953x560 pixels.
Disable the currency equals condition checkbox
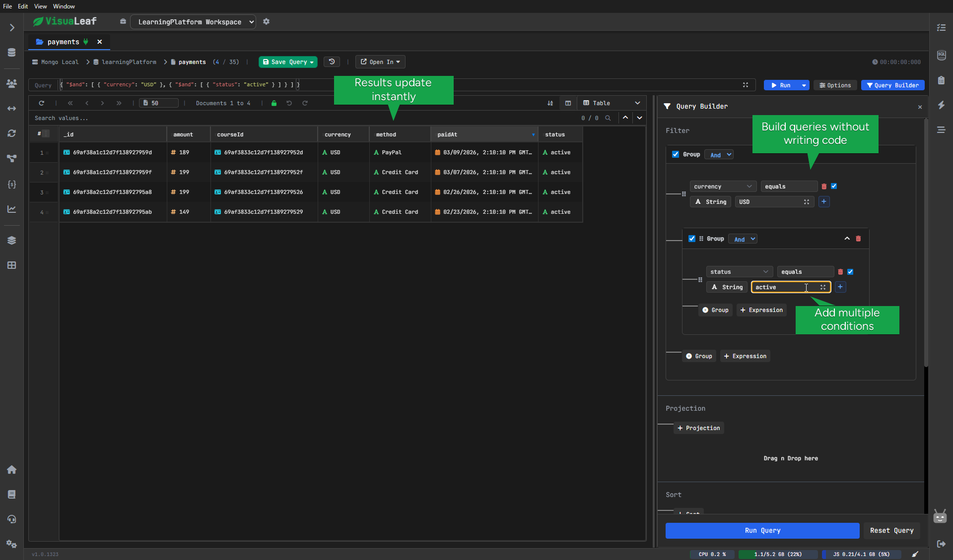pos(834,186)
